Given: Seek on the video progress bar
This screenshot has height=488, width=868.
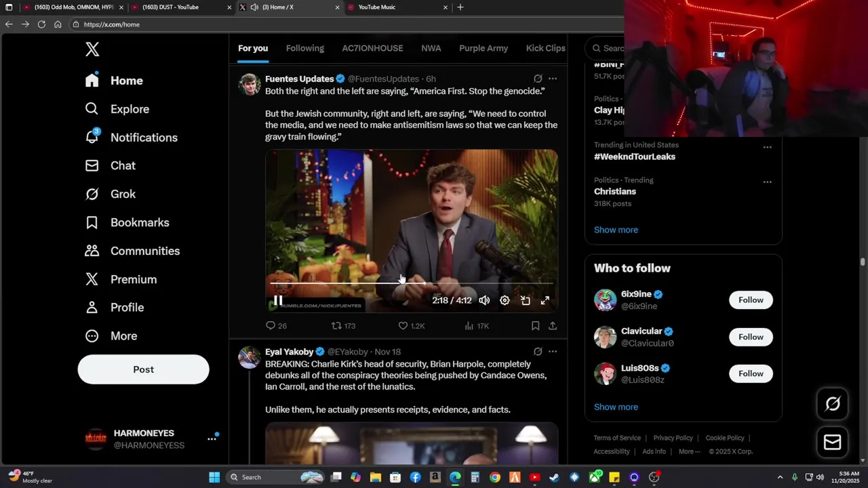Looking at the screenshot, I should (411, 283).
